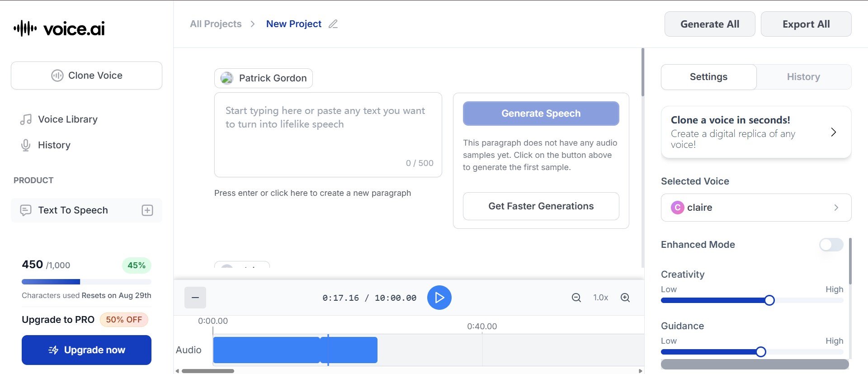This screenshot has width=868, height=374.
Task: Click the settings panel vertical scrollbar
Action: [x=850, y=261]
